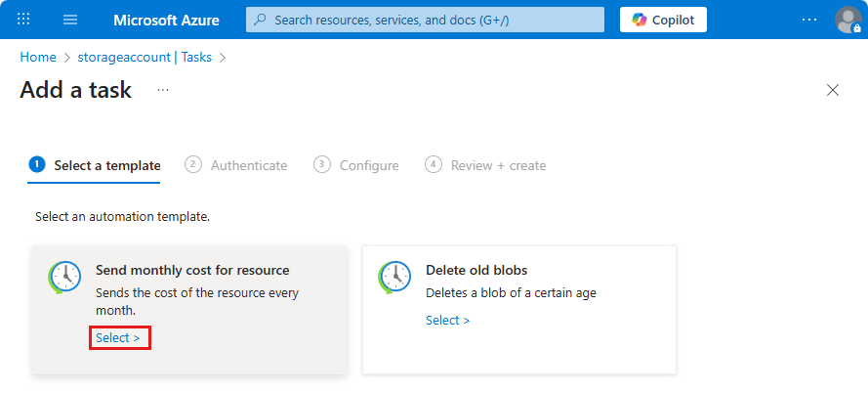Click 'Deletes a blob of a certain age' text
The image size is (868, 393).
[x=511, y=292]
